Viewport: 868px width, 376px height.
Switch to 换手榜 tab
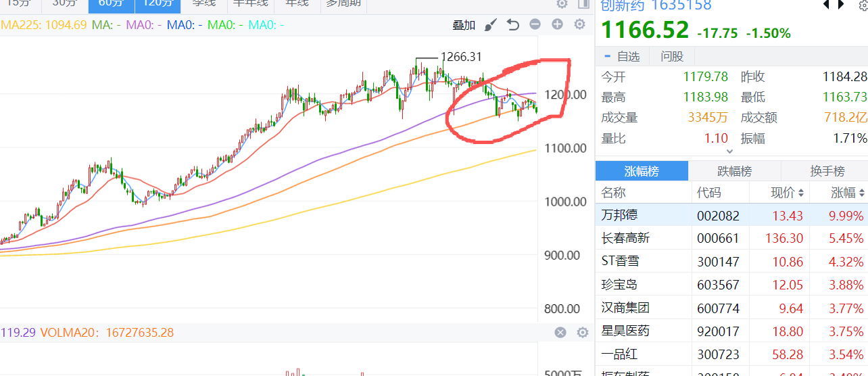pyautogui.click(x=827, y=171)
